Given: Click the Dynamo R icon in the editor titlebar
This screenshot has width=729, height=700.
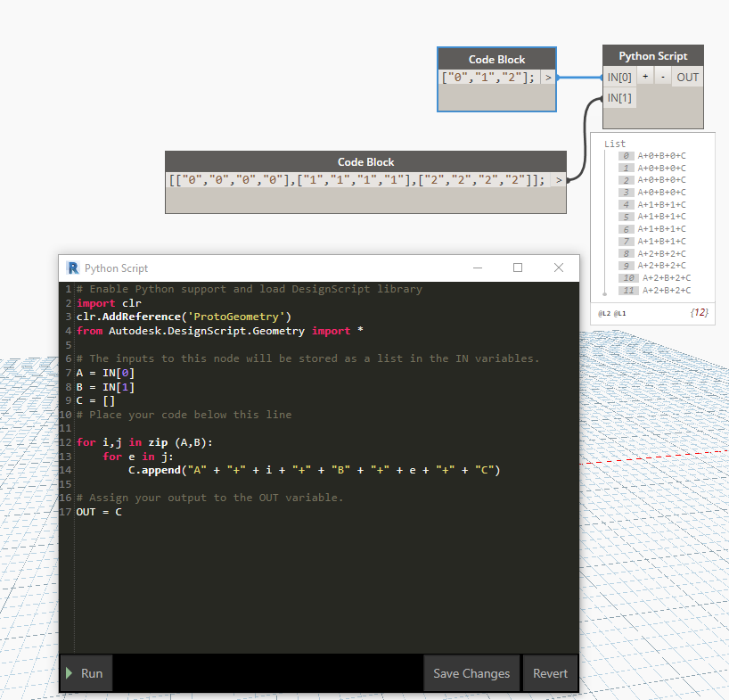Looking at the screenshot, I should click(71, 268).
